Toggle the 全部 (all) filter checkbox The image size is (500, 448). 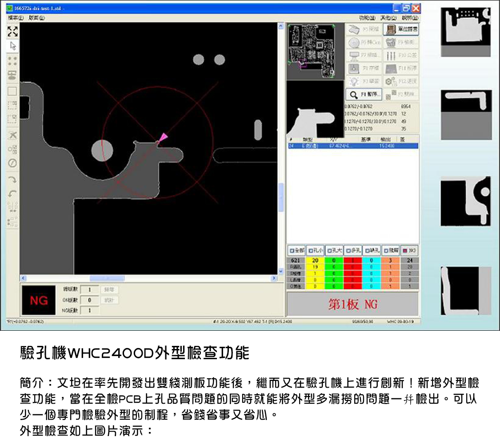(x=296, y=251)
